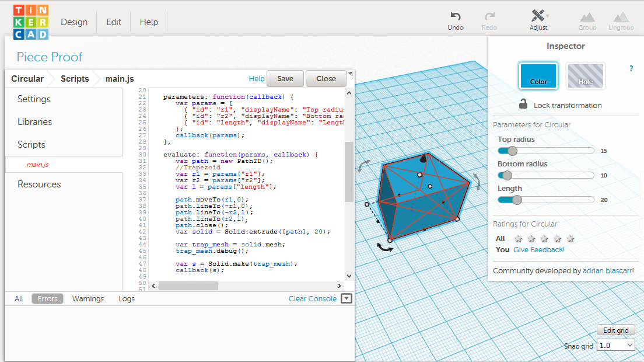Toggle the Lock transformation padlock
This screenshot has width=644, height=362.
523,104
